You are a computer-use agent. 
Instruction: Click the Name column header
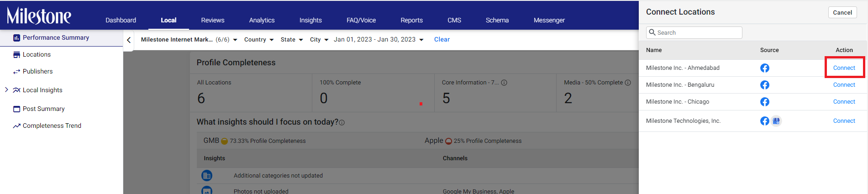654,50
